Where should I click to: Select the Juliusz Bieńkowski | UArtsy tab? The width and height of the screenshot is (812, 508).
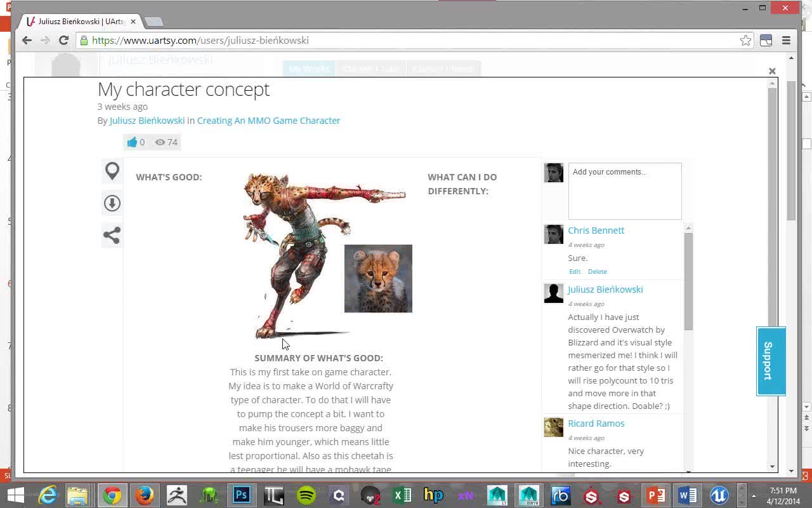pos(82,22)
